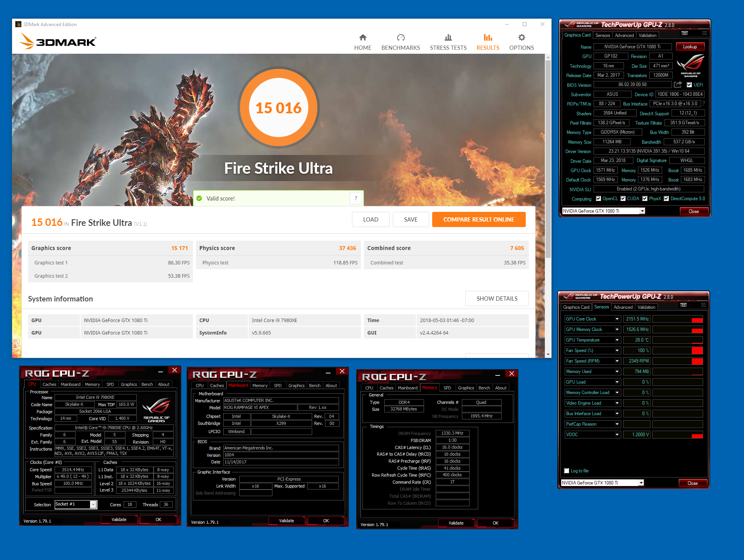
Task: Open the Fan Speed (%) sensor dropdown
Action: [x=617, y=350]
